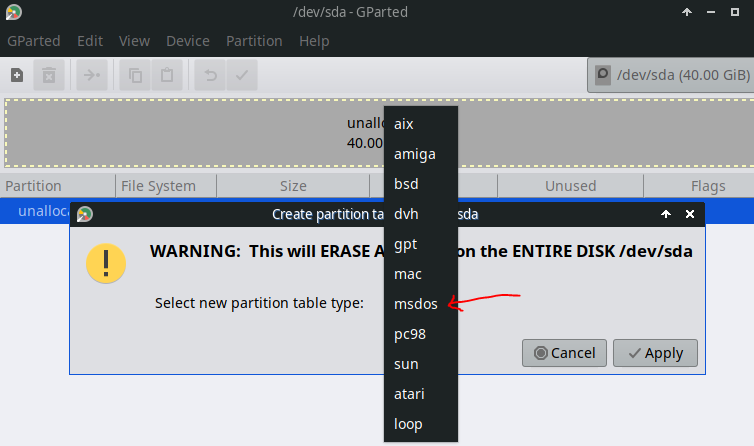Click the yellow warning exclamation icon
The image size is (754, 446).
point(106,263)
